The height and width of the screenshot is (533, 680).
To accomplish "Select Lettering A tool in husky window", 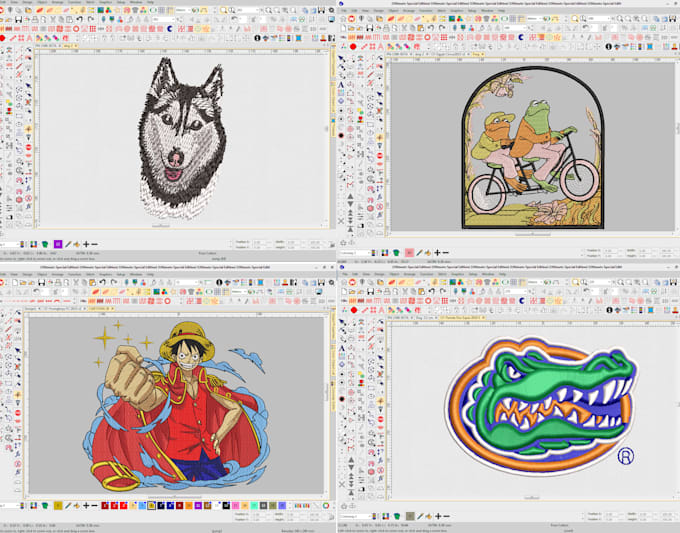I will click(29, 38).
